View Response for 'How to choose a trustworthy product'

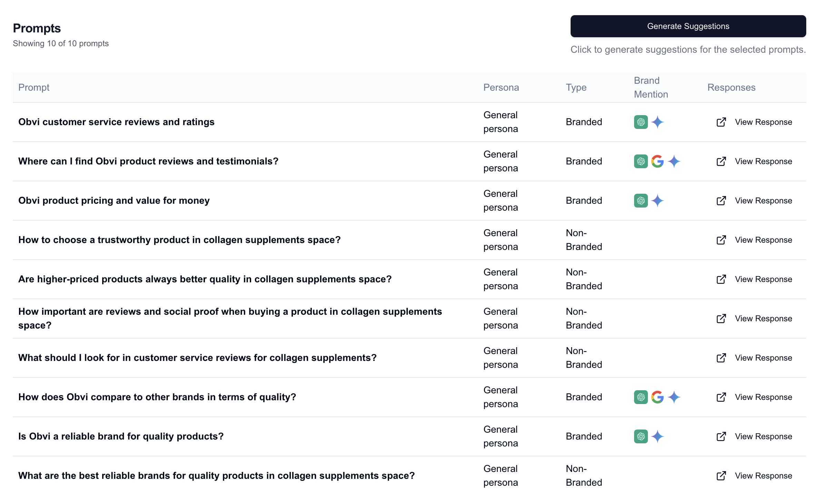coord(763,240)
